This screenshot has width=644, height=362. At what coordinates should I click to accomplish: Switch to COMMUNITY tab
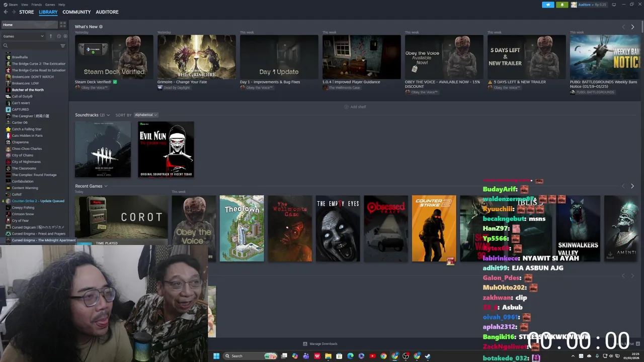(x=76, y=12)
